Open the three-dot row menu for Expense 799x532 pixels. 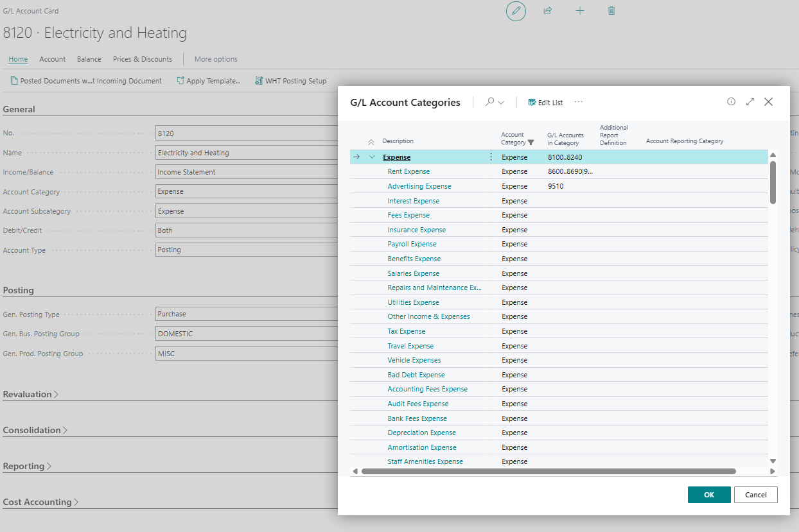tap(491, 157)
